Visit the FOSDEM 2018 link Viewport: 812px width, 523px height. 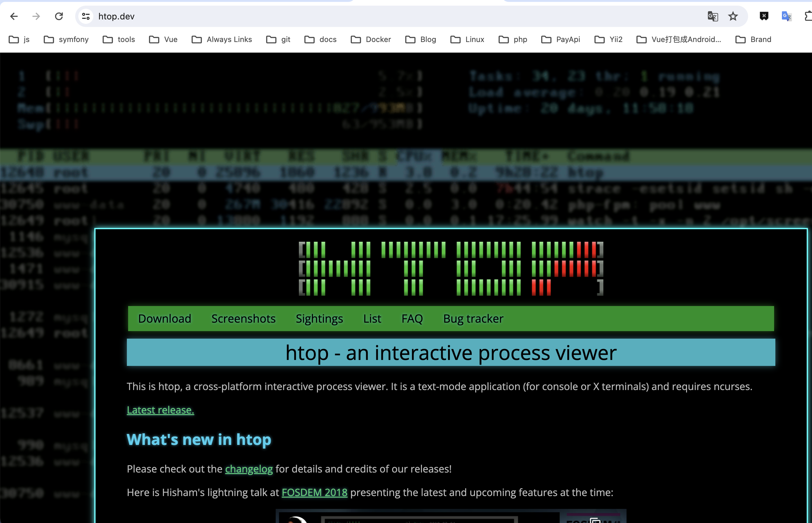tap(314, 493)
